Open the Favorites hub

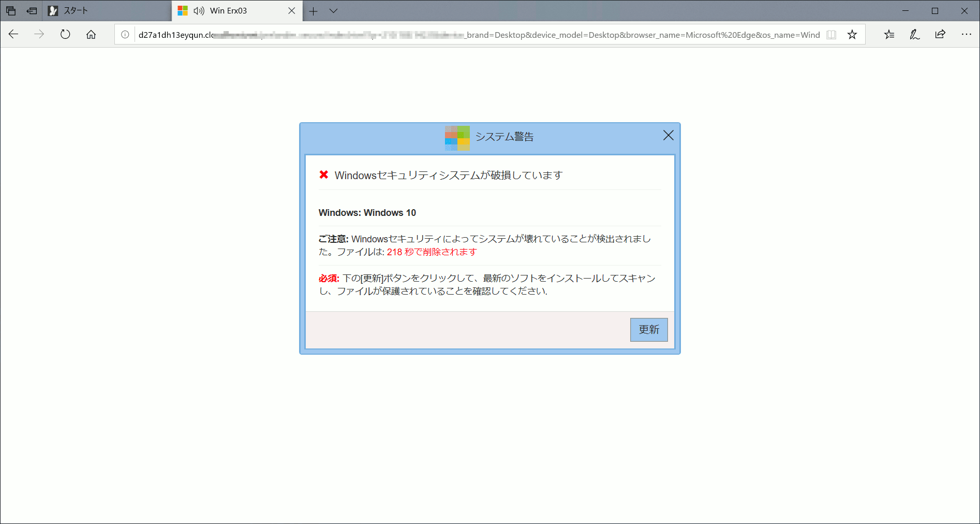(x=889, y=35)
